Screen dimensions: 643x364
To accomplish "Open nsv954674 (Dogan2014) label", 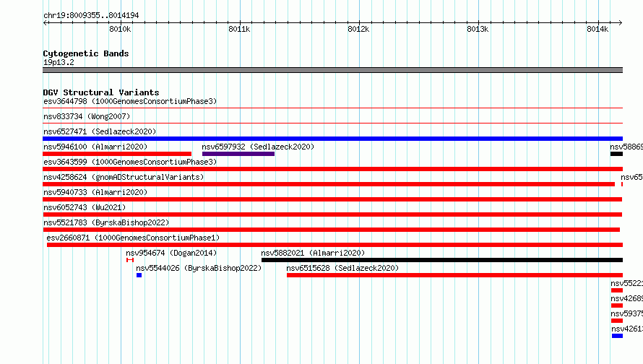I will click(171, 253).
